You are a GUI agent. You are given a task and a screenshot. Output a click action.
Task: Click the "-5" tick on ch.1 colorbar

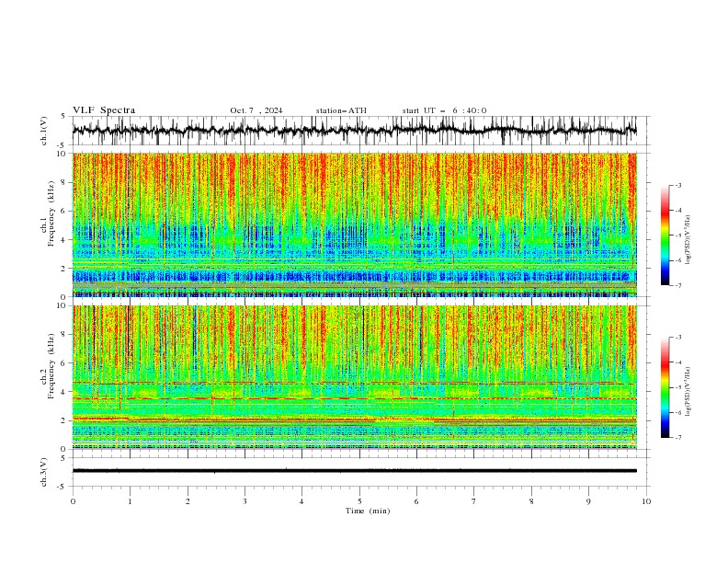677,236
